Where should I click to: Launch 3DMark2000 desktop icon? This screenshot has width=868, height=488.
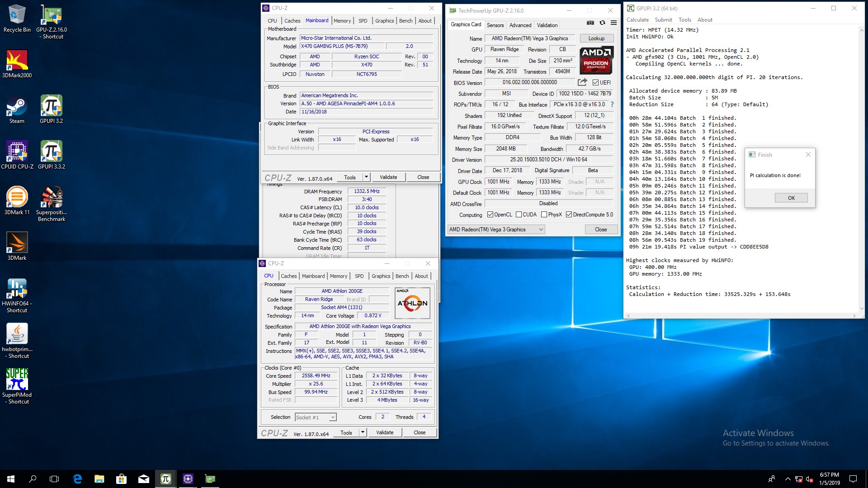[17, 64]
